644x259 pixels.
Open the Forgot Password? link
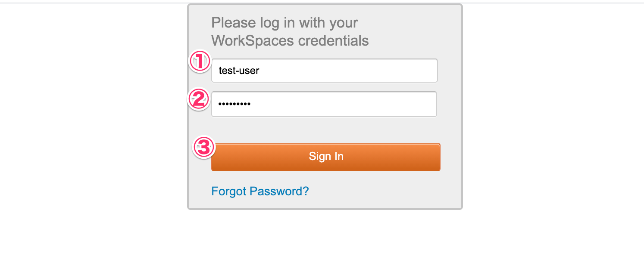pyautogui.click(x=260, y=191)
